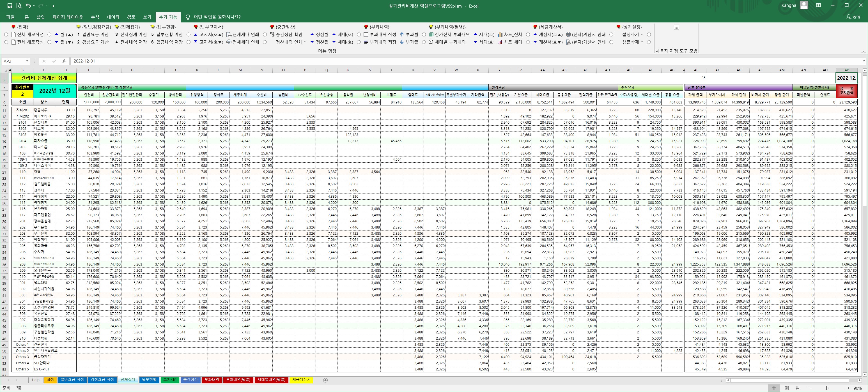
Task: Click upper 정산월 up arrow
Action: click(312, 34)
